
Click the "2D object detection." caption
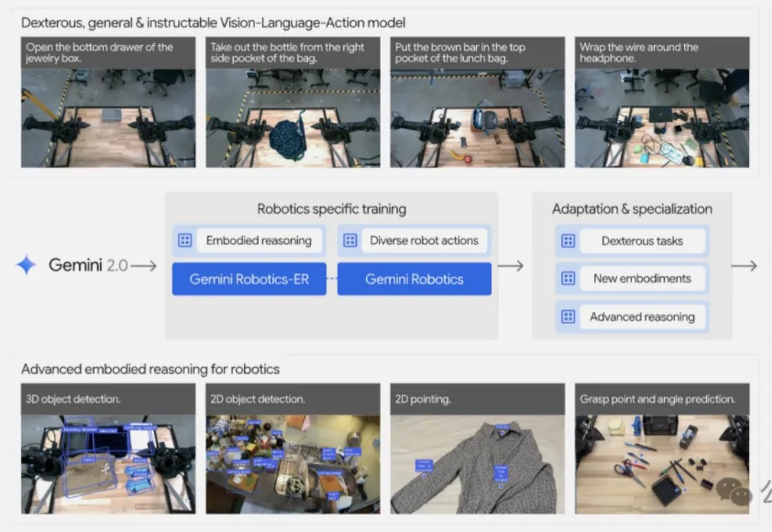[257, 399]
